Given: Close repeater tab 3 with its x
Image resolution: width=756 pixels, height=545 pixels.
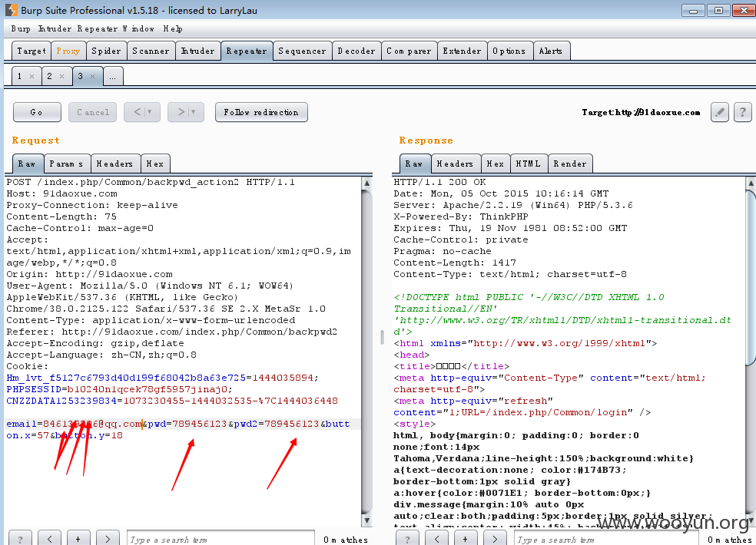Looking at the screenshot, I should click(92, 76).
